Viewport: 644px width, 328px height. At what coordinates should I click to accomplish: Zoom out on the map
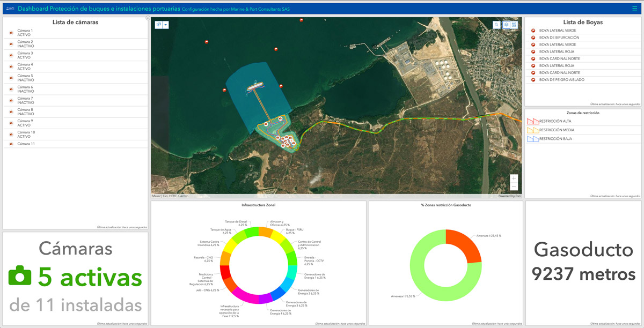[514, 187]
